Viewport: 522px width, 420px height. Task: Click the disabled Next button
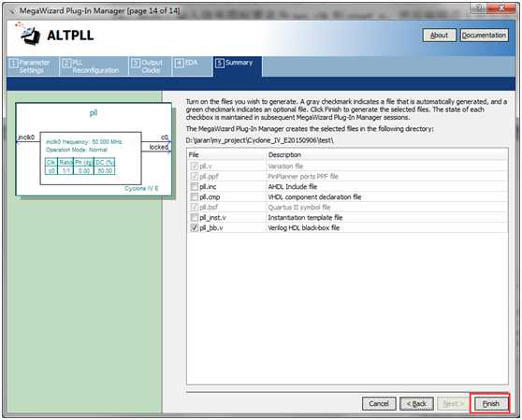[x=454, y=404]
